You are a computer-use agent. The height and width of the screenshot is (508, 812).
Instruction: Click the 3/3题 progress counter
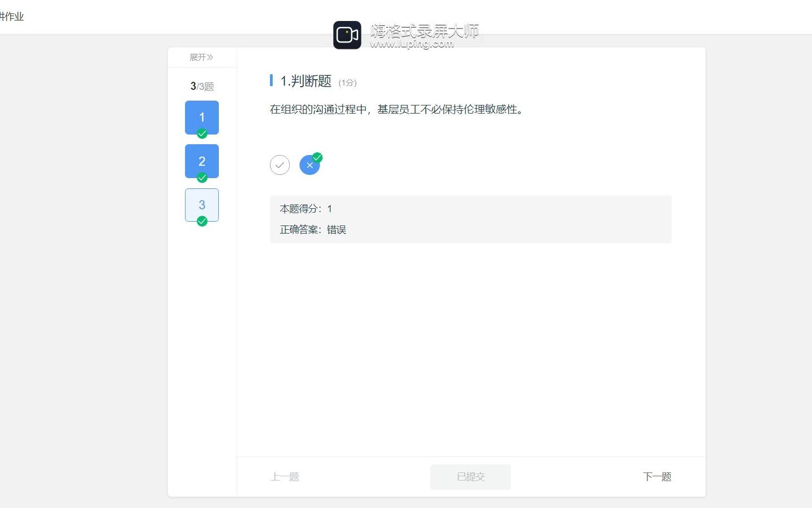coord(202,86)
